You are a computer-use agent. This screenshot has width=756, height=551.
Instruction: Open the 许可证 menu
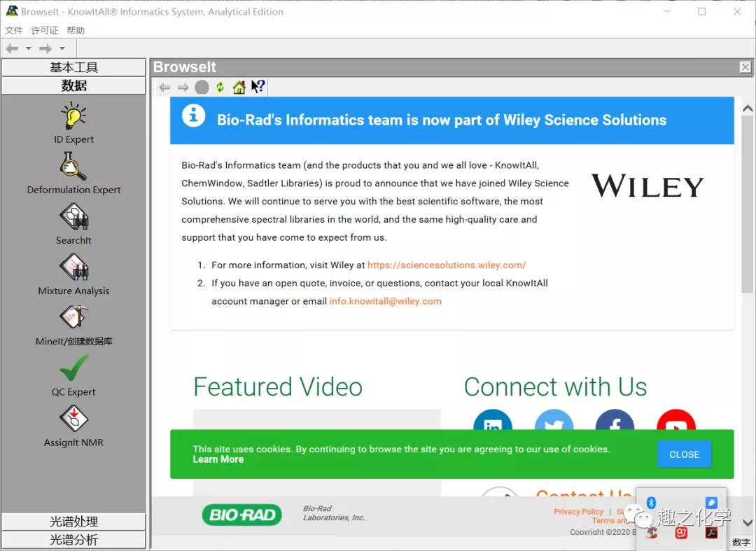click(x=45, y=30)
